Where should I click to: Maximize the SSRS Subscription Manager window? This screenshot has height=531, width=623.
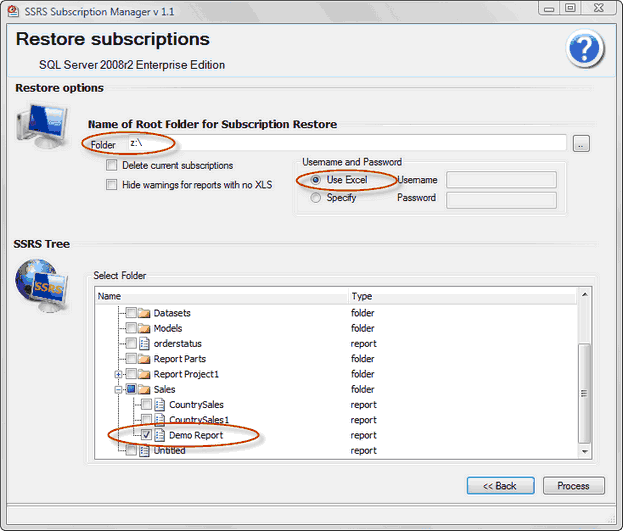(x=570, y=8)
